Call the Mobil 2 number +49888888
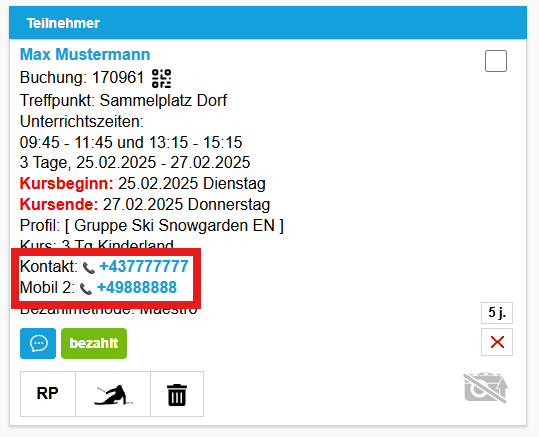 (137, 287)
